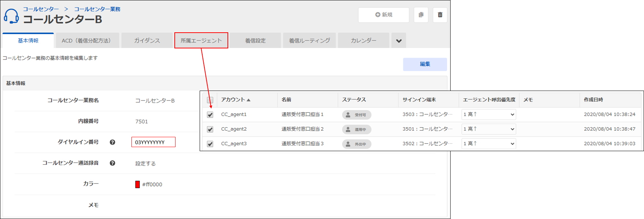Click the trash delete icon

pyautogui.click(x=440, y=15)
